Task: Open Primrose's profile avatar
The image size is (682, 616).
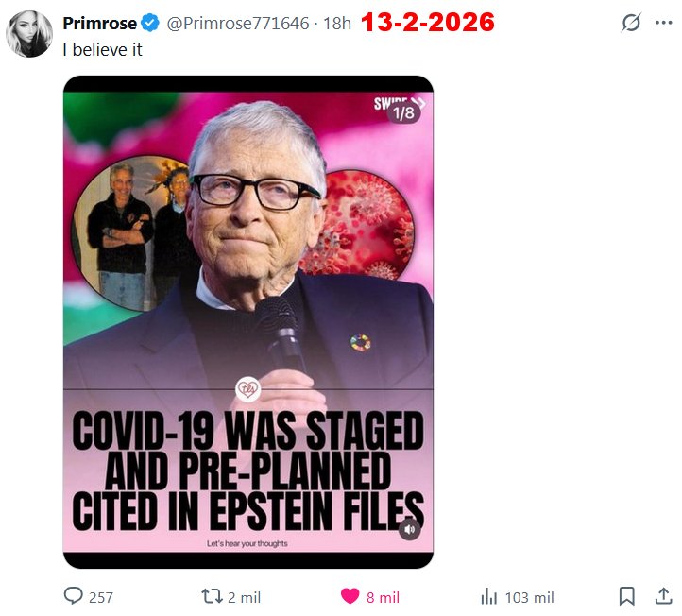Action: [29, 35]
